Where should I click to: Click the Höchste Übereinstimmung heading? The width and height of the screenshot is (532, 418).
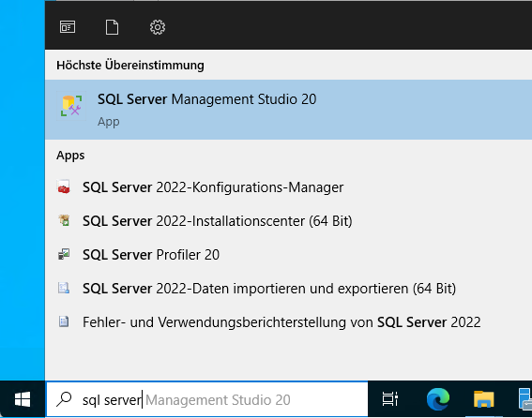[x=130, y=65]
